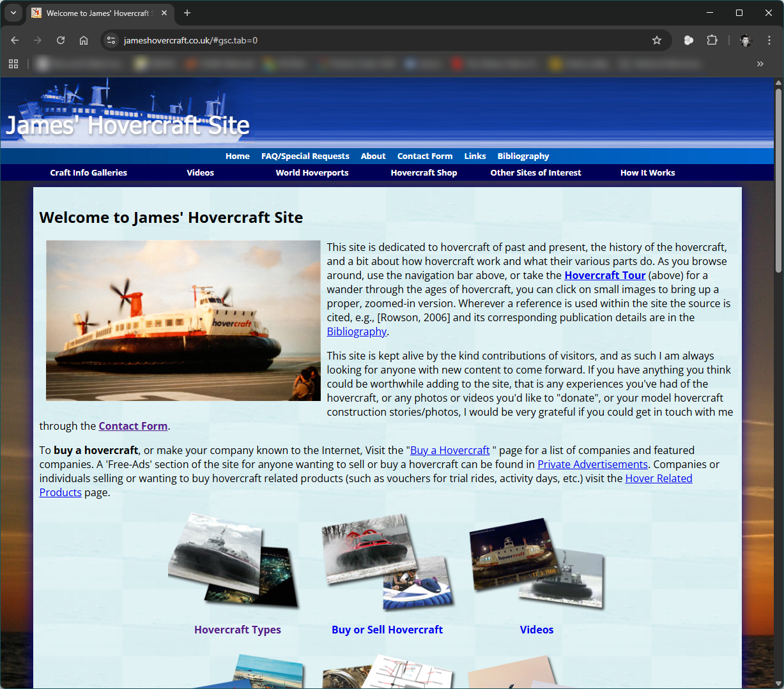This screenshot has width=784, height=689.
Task: Open the bookmarks bar apps grid icon
Action: 13,64
